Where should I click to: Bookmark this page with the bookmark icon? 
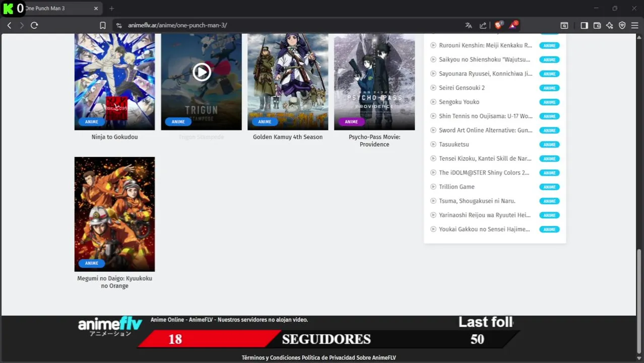pyautogui.click(x=103, y=25)
